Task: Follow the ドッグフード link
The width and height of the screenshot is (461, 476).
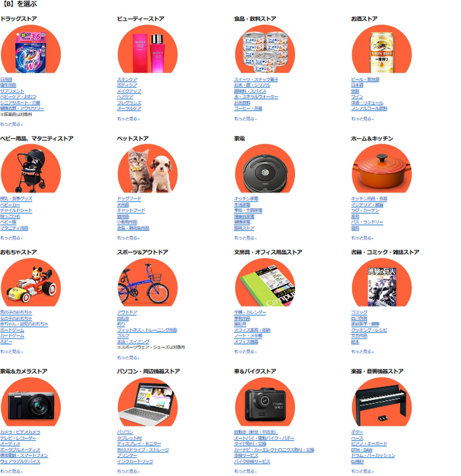Action: pyautogui.click(x=129, y=199)
